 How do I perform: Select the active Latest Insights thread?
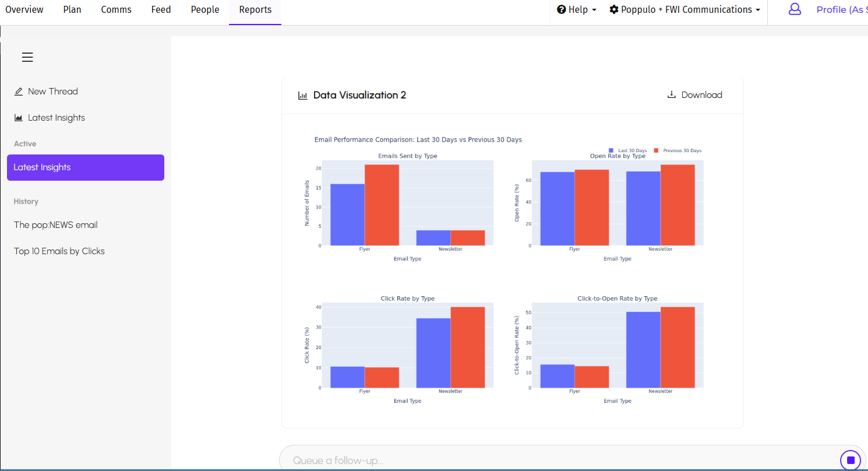coord(86,167)
